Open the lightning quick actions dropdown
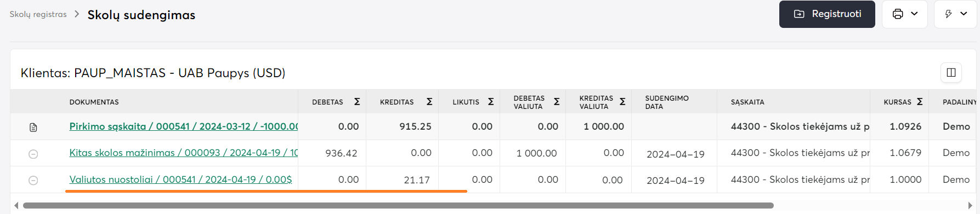 pyautogui.click(x=955, y=14)
